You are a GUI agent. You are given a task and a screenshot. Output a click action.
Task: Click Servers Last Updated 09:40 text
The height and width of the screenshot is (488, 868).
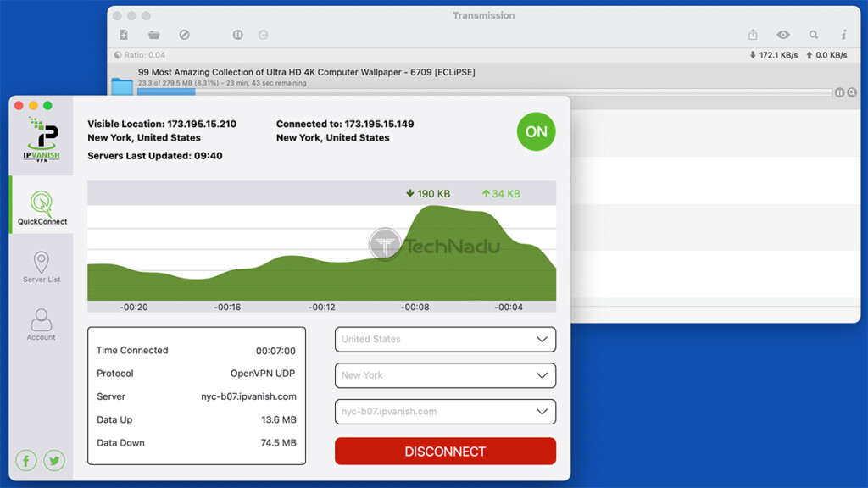click(155, 156)
